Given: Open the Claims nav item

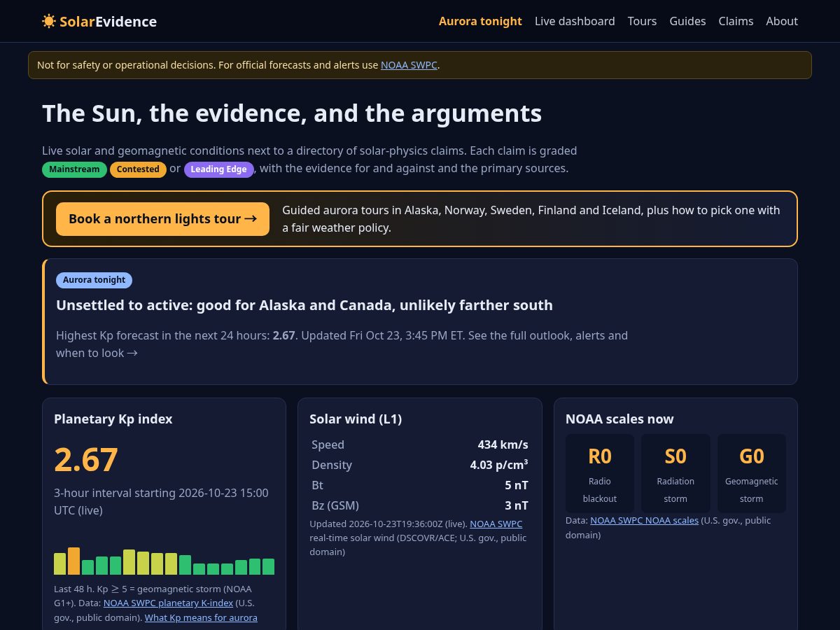Looking at the screenshot, I should 736,21.
